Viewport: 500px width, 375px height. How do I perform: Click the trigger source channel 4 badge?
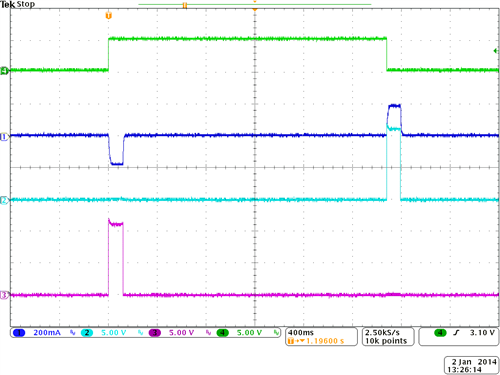pos(440,333)
